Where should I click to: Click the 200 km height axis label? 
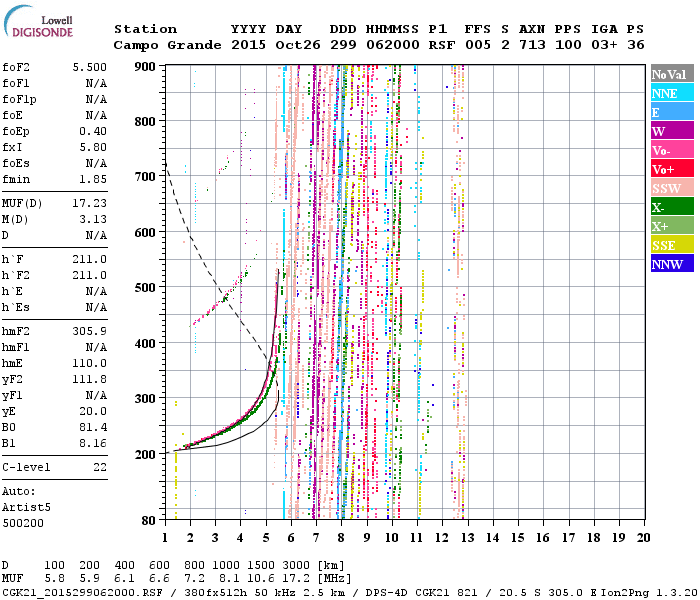pos(145,454)
